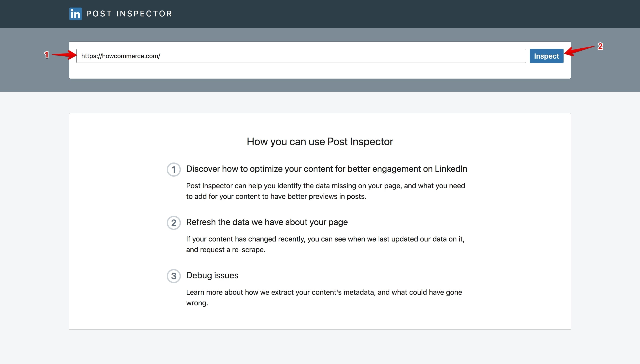Click paragraph starting "Learn more about how we extract"
640x364 pixels.
point(324,298)
